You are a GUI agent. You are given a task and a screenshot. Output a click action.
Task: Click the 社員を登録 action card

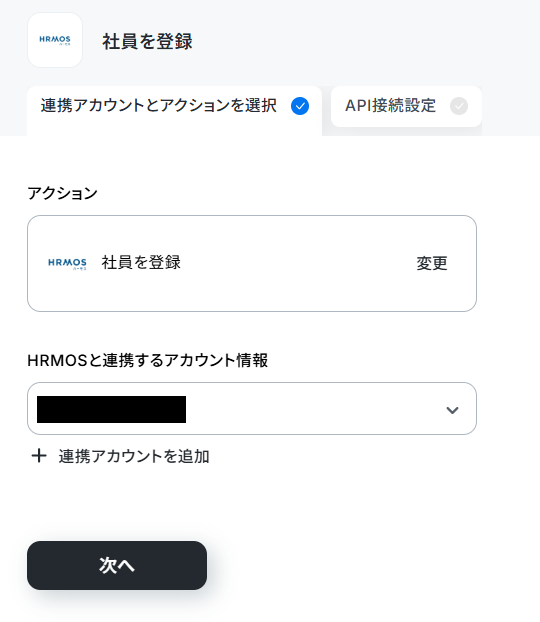click(252, 263)
